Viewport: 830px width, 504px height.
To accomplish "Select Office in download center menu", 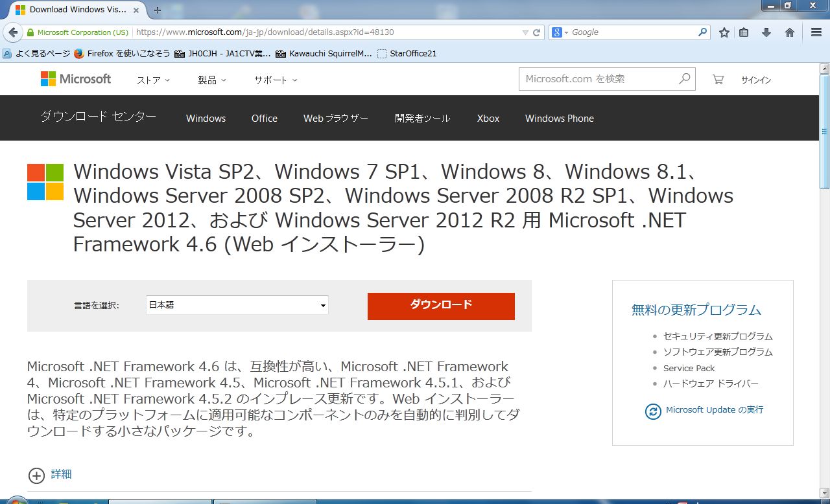I will pyautogui.click(x=265, y=119).
